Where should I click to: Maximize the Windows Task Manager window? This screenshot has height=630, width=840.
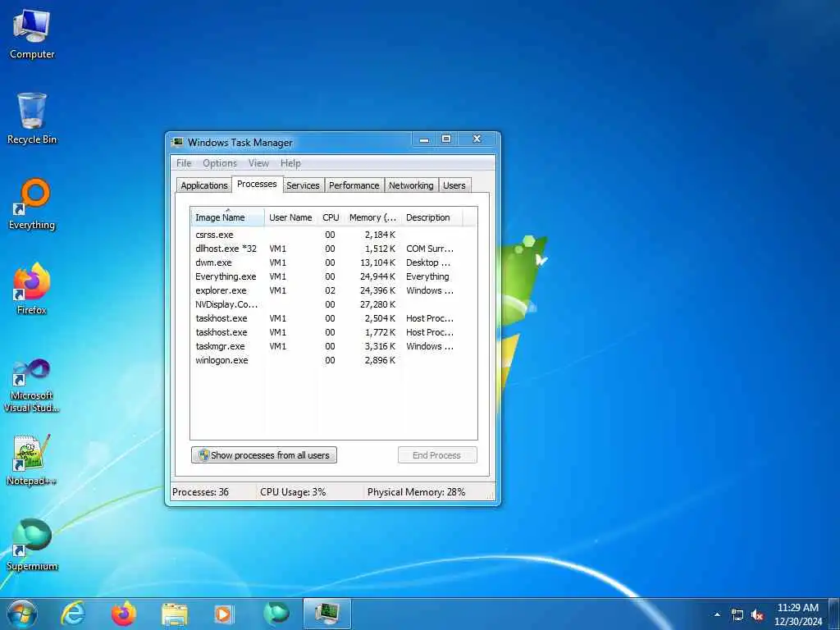point(445,139)
